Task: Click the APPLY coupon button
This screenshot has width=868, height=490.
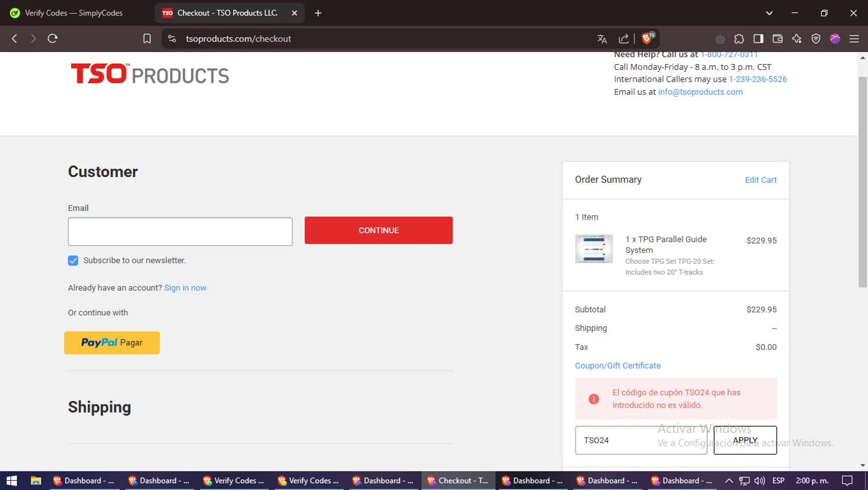Action: [745, 440]
